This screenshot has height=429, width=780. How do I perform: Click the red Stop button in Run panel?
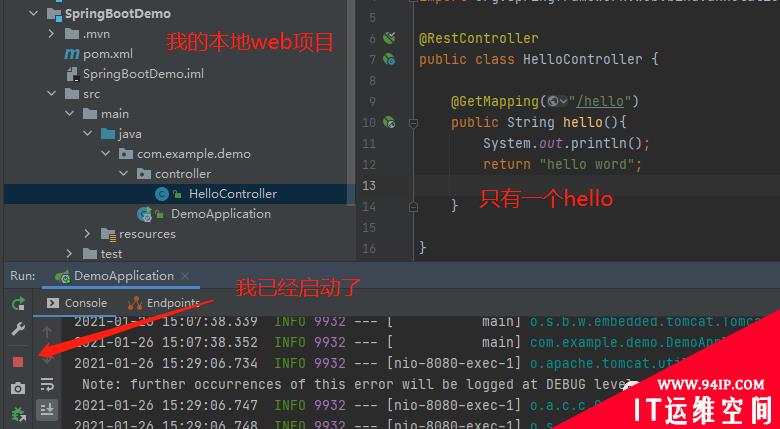click(18, 361)
